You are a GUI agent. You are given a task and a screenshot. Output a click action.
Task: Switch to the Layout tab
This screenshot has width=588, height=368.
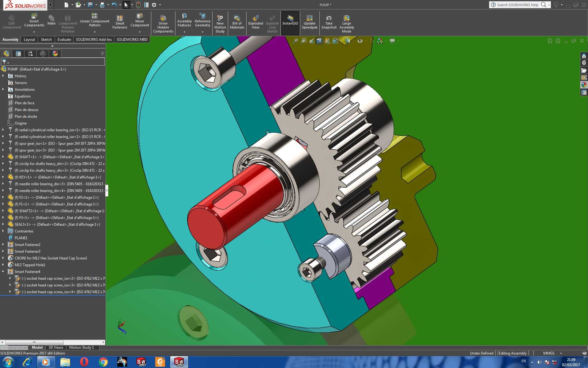pyautogui.click(x=29, y=40)
